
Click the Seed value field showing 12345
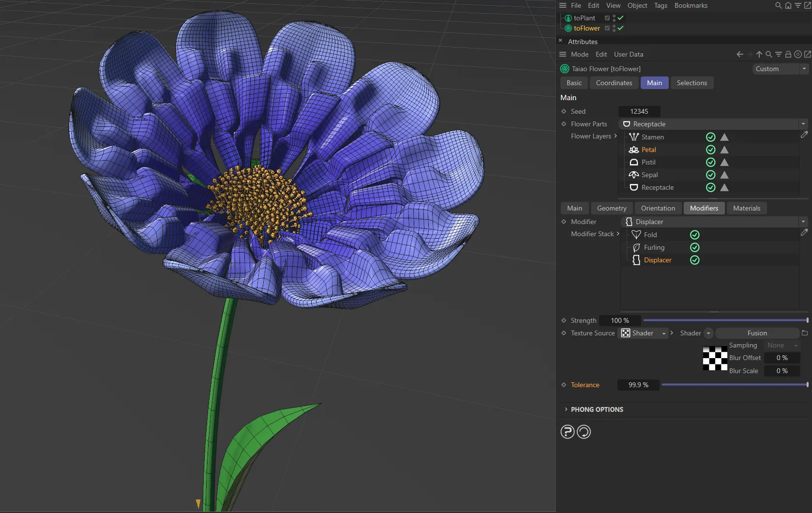639,111
